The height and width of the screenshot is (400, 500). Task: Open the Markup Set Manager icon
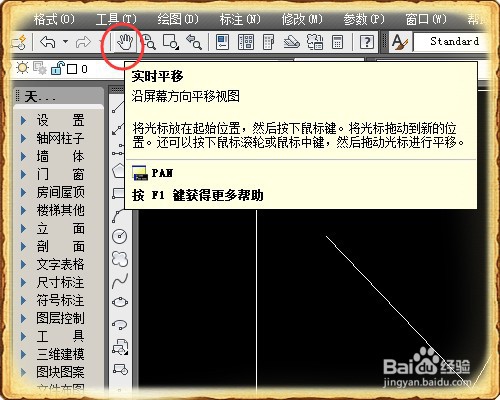[315, 42]
